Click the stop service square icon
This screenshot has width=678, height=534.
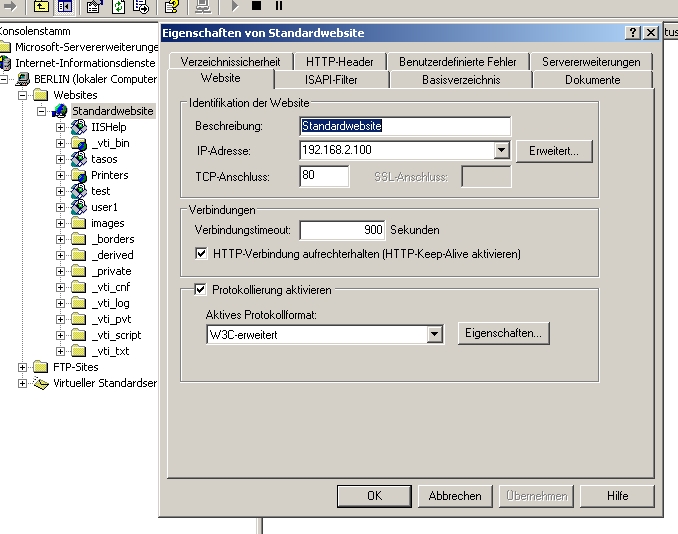(x=256, y=6)
